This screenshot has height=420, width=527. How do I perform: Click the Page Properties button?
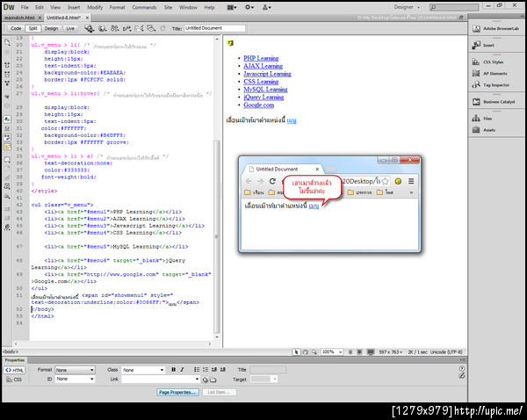tap(178, 392)
